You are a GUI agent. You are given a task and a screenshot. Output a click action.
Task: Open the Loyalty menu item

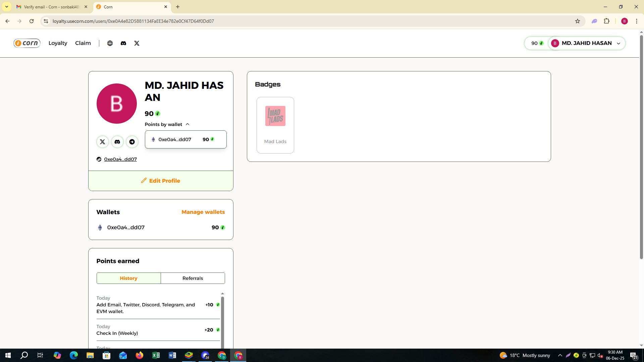[58, 43]
